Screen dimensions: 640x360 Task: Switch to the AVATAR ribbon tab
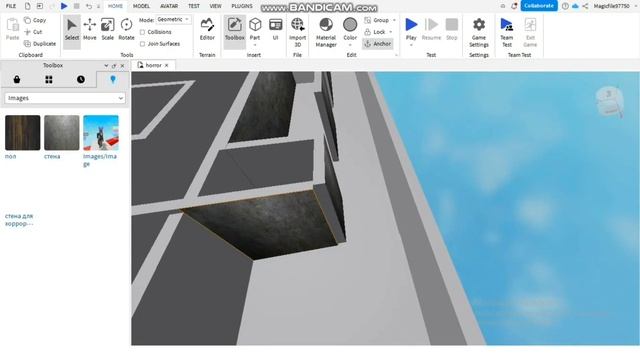[x=169, y=6]
